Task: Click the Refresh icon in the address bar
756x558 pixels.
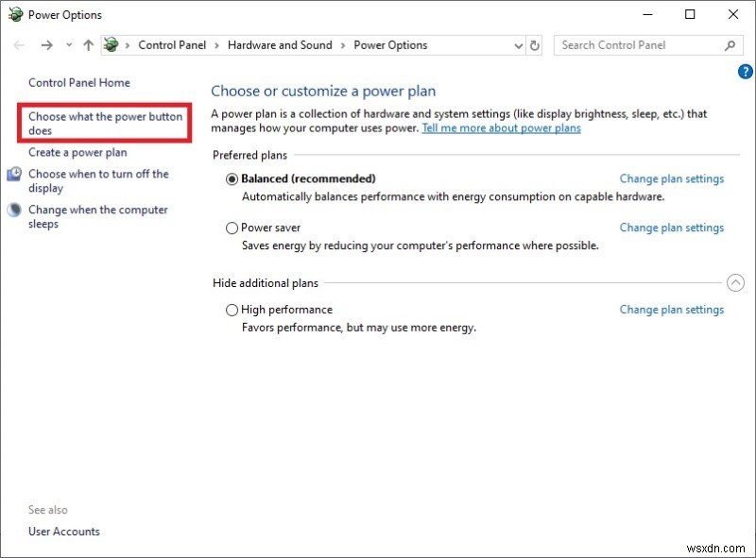Action: 535,45
